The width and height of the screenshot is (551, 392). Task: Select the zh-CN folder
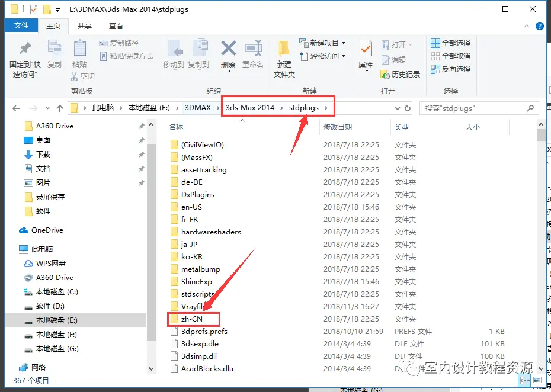coord(192,319)
